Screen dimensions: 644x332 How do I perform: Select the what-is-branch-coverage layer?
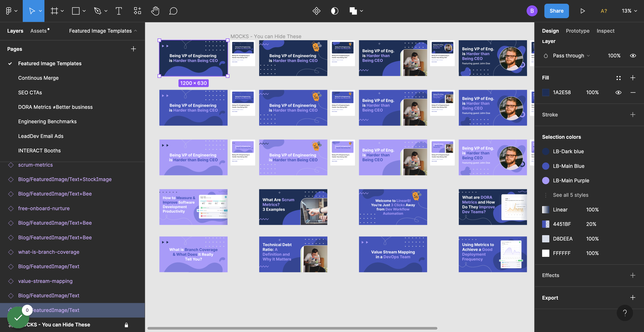49,252
